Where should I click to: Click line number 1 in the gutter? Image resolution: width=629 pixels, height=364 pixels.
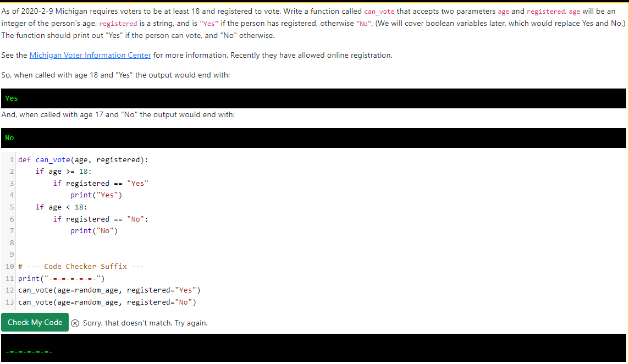pos(11,159)
